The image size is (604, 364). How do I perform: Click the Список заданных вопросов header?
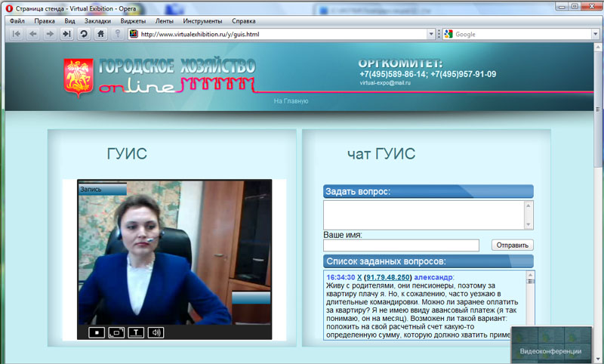coord(428,261)
